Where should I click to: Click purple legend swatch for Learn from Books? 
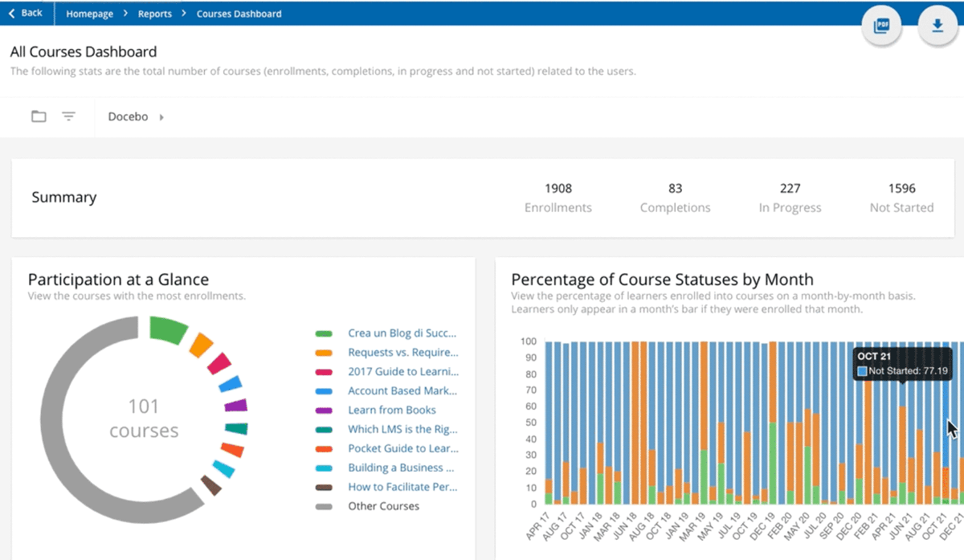click(324, 411)
